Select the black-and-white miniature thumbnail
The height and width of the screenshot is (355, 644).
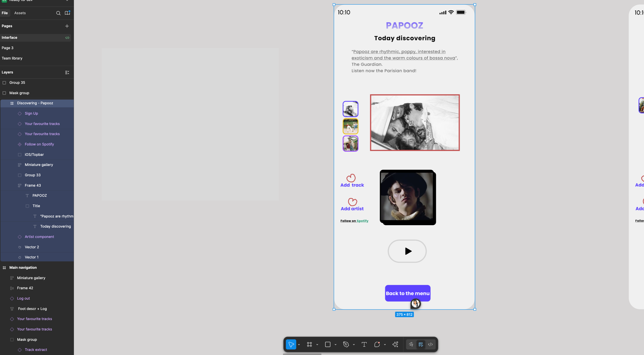pyautogui.click(x=350, y=109)
